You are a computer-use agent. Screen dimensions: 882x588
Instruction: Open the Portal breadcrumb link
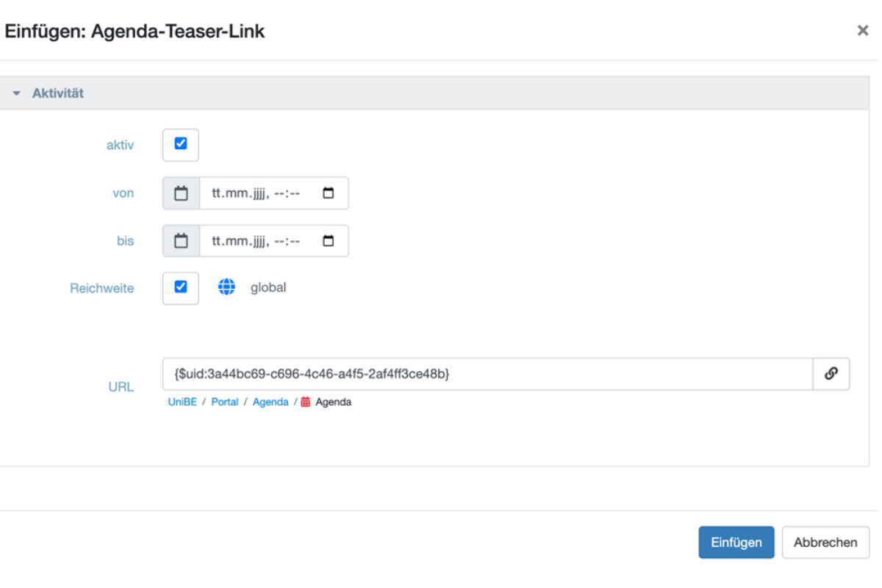tap(225, 402)
